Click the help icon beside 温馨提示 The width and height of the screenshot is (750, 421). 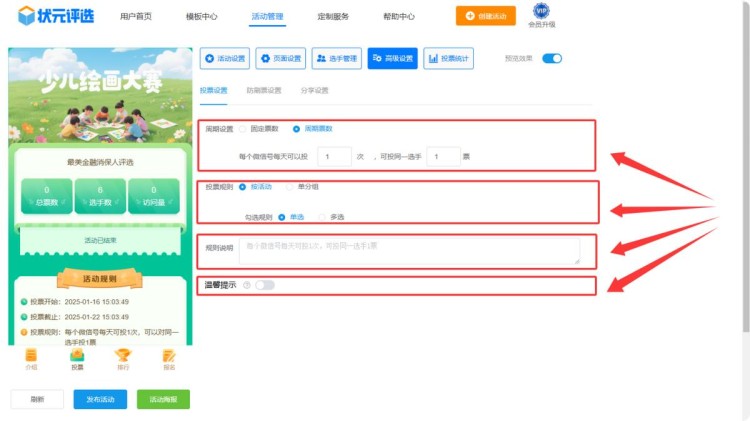tap(246, 285)
